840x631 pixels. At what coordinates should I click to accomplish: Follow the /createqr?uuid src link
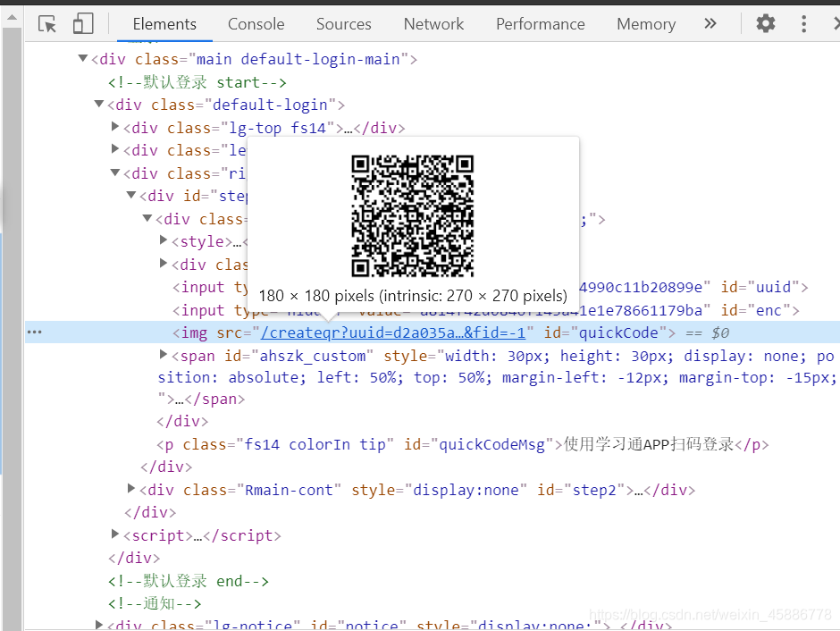[392, 332]
